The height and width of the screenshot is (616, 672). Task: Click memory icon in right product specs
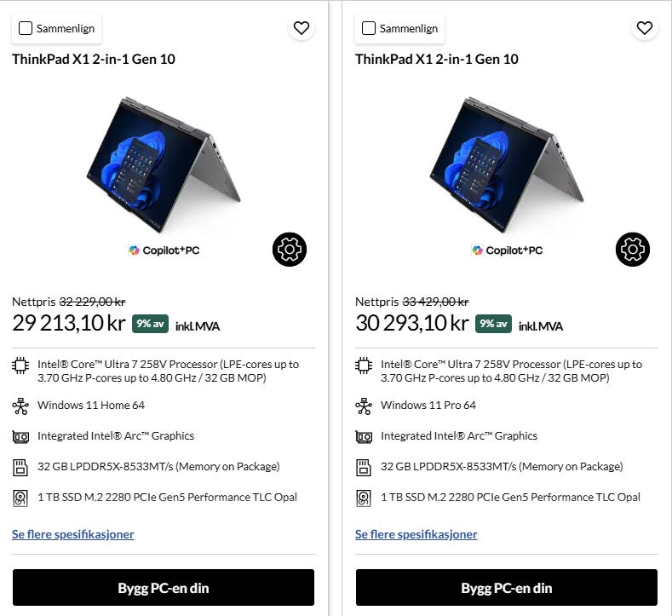tap(364, 467)
